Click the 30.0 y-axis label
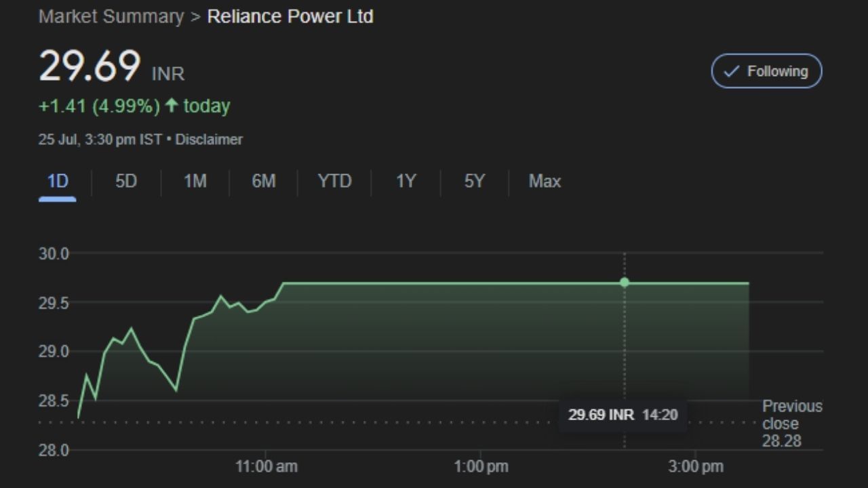The width and height of the screenshot is (868, 488). pos(54,253)
